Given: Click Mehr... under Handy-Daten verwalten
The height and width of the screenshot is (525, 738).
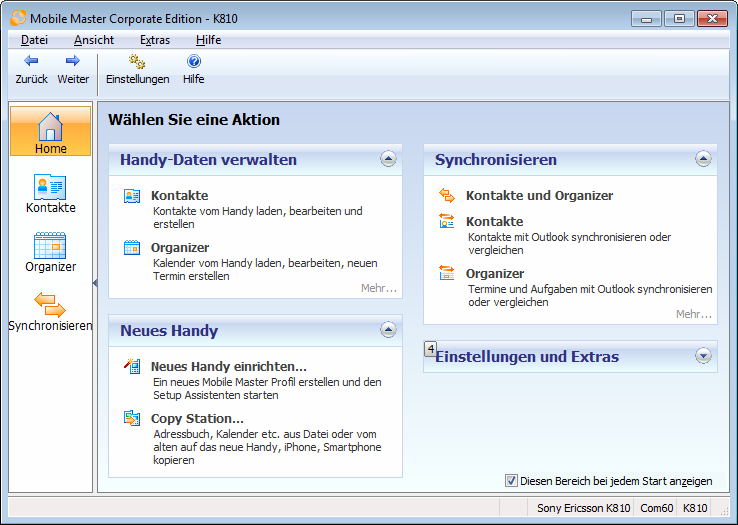Looking at the screenshot, I should pyautogui.click(x=379, y=288).
